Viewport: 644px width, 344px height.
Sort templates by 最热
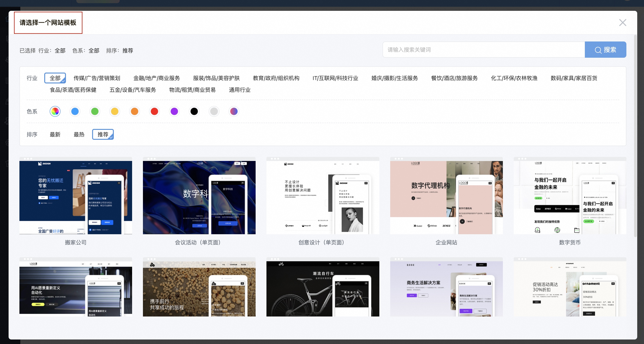pyautogui.click(x=79, y=135)
